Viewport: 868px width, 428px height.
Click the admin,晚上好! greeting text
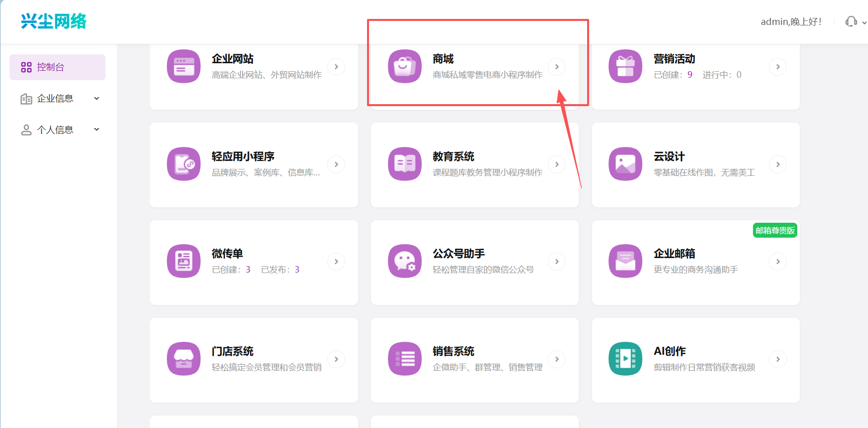(x=791, y=22)
